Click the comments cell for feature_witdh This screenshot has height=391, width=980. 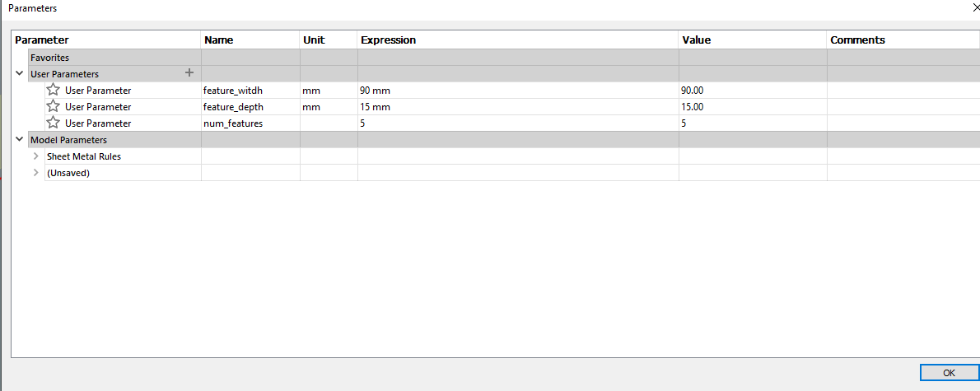pyautogui.click(x=903, y=90)
